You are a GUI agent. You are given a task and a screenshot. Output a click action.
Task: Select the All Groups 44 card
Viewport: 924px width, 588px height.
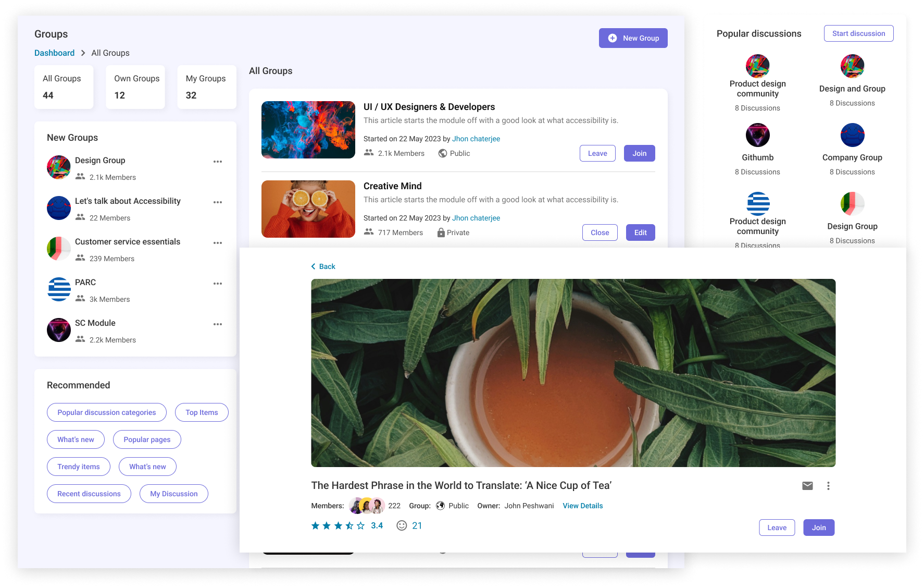(x=64, y=87)
